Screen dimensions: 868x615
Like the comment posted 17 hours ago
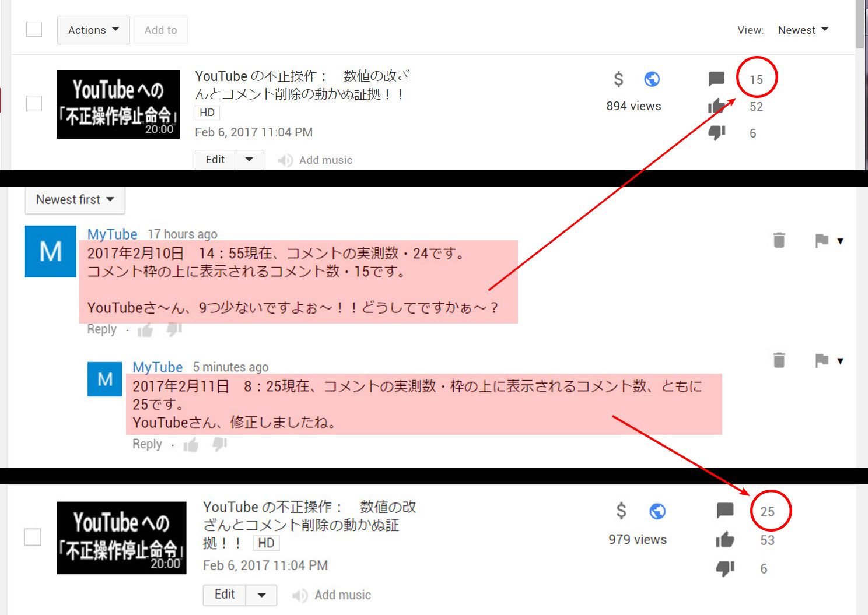145,330
